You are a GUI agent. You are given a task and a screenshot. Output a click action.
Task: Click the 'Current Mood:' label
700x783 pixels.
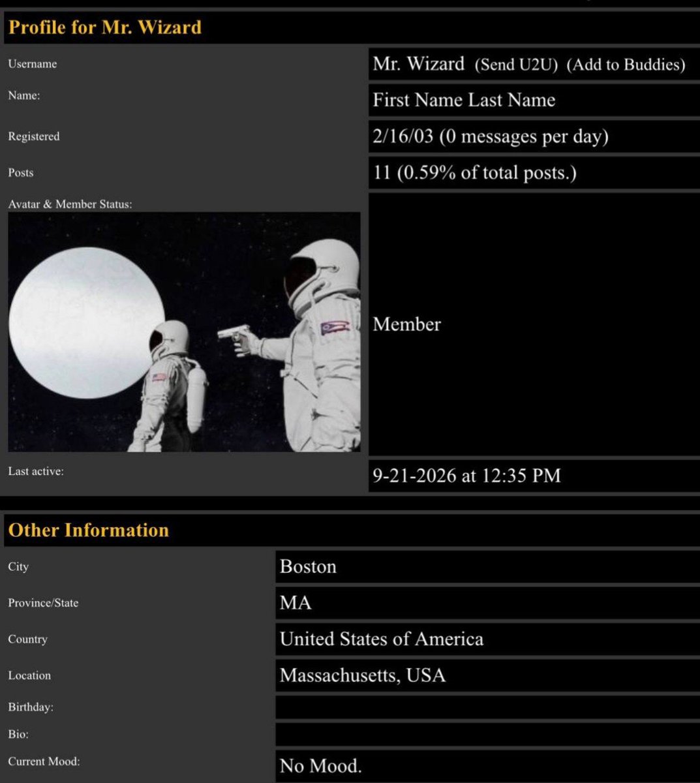pyautogui.click(x=44, y=761)
